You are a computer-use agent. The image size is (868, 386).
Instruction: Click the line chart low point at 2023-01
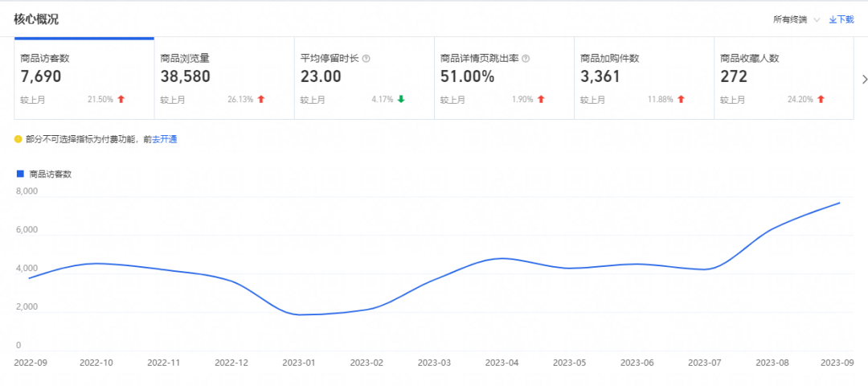click(300, 314)
